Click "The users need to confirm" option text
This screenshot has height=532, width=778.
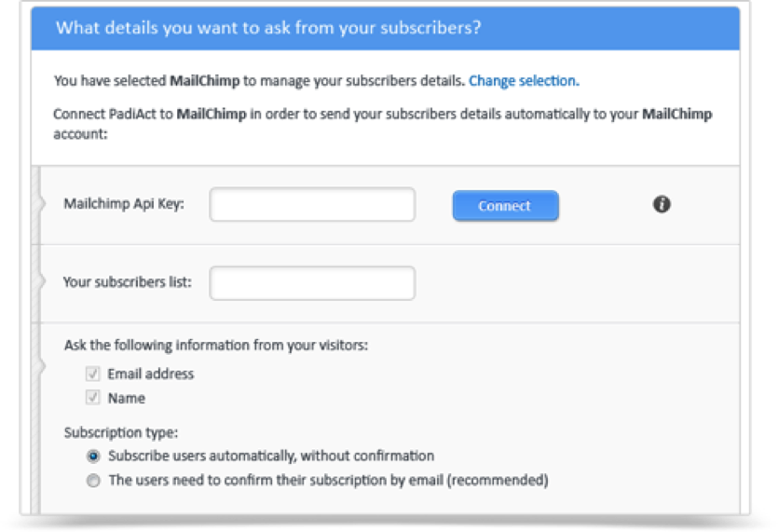329,481
